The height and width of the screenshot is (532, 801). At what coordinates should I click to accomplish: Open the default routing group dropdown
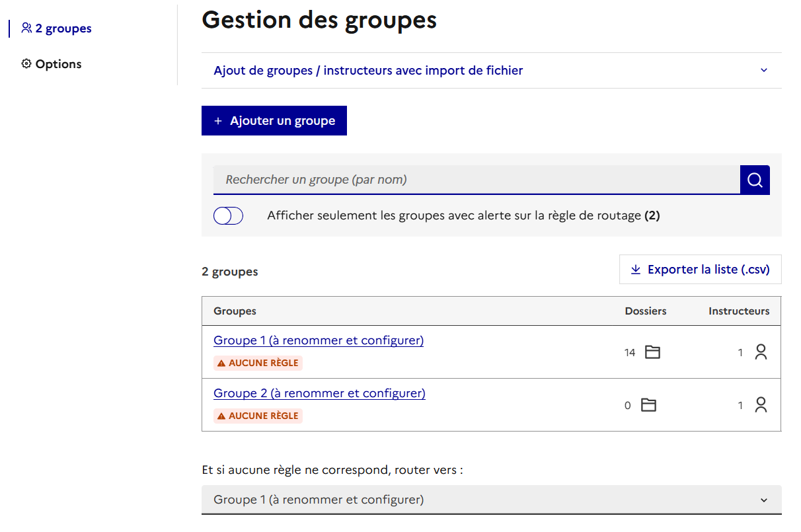(491, 500)
